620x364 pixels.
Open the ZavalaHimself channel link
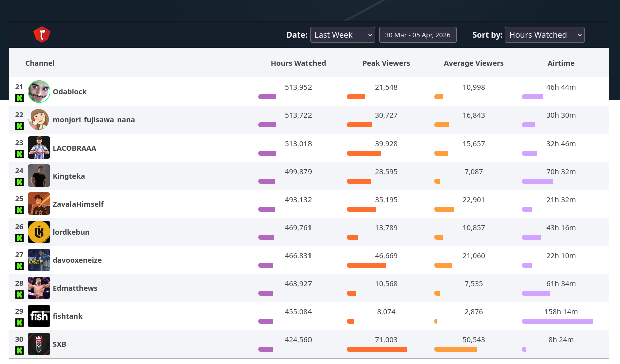point(78,204)
